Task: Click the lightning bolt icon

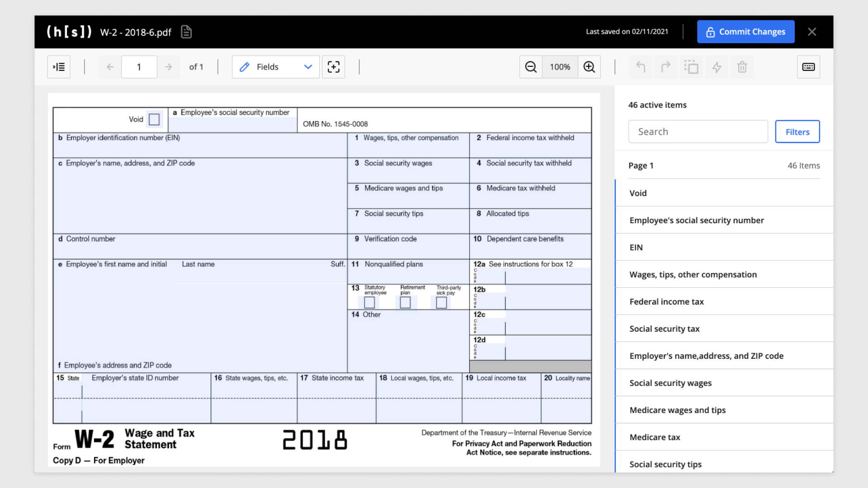Action: coord(717,67)
